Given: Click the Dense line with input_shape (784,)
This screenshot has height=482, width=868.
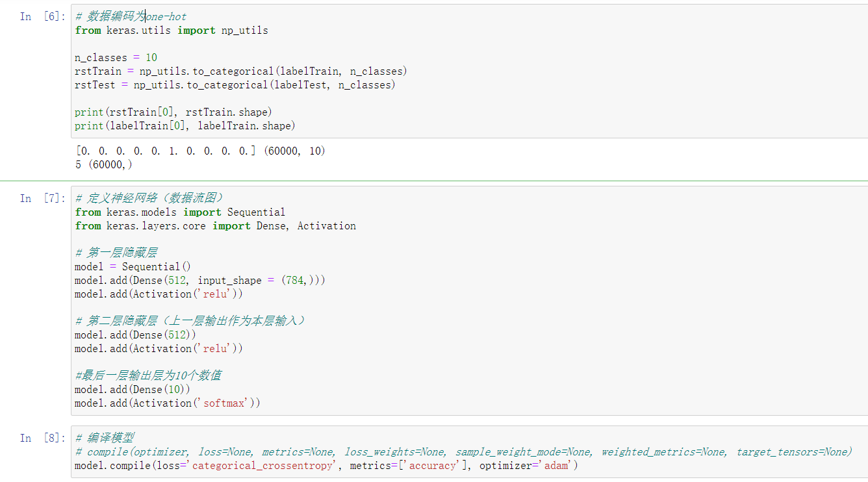Looking at the screenshot, I should (x=199, y=281).
